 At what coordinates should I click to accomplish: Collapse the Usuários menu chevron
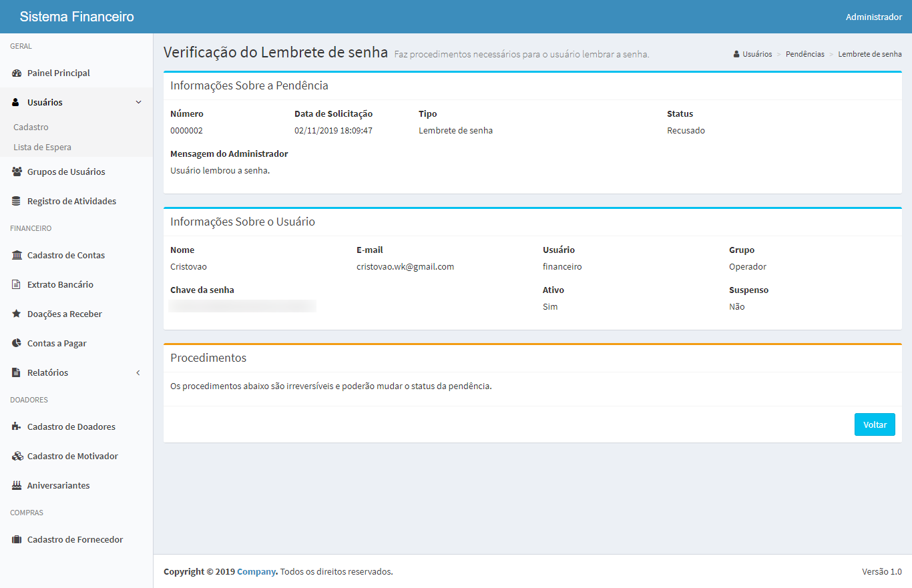click(x=138, y=103)
